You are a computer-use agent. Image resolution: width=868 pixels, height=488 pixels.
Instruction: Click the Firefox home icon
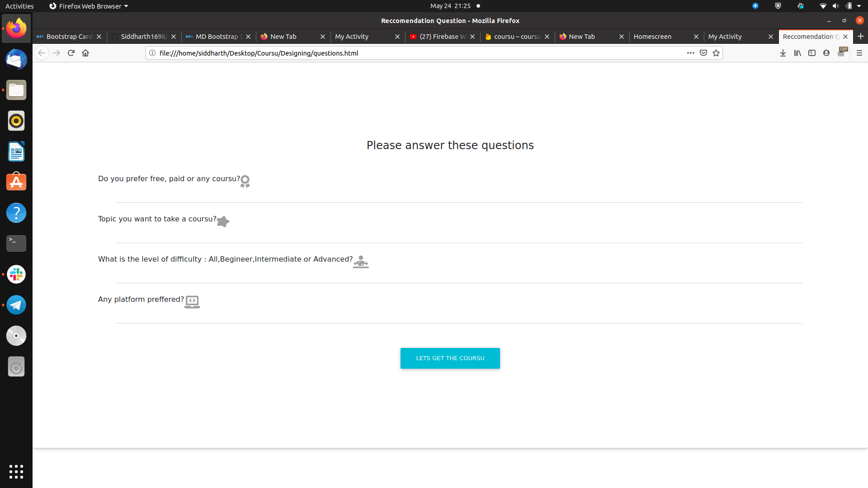click(x=85, y=53)
